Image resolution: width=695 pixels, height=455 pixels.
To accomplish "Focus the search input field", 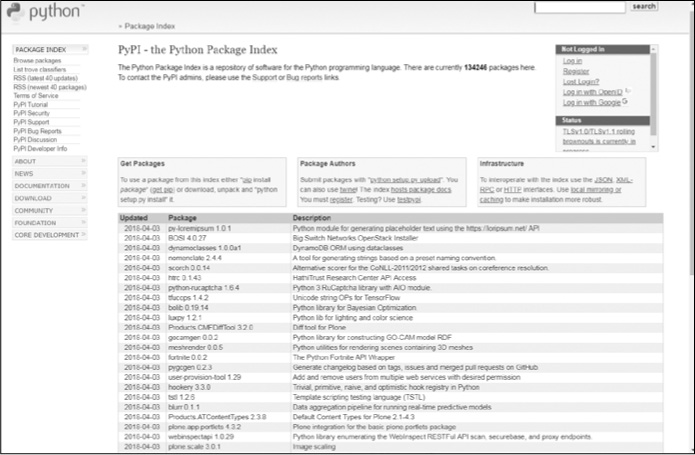I will (580, 7).
